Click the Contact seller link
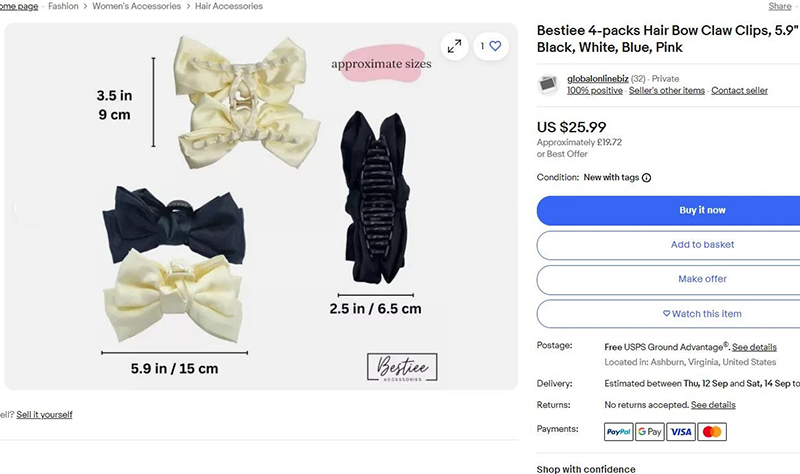The image size is (800, 474). click(x=739, y=91)
